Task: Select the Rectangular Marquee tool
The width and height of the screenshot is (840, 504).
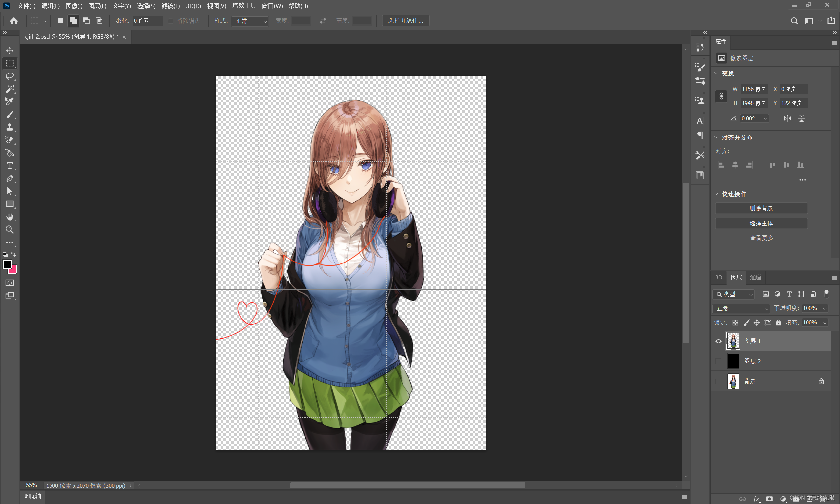Action: pyautogui.click(x=10, y=63)
